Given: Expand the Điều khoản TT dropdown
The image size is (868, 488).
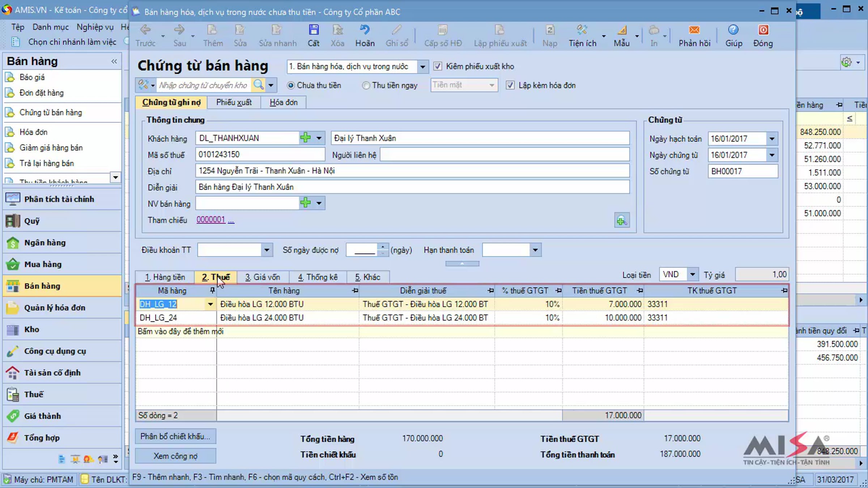Looking at the screenshot, I should pos(267,250).
